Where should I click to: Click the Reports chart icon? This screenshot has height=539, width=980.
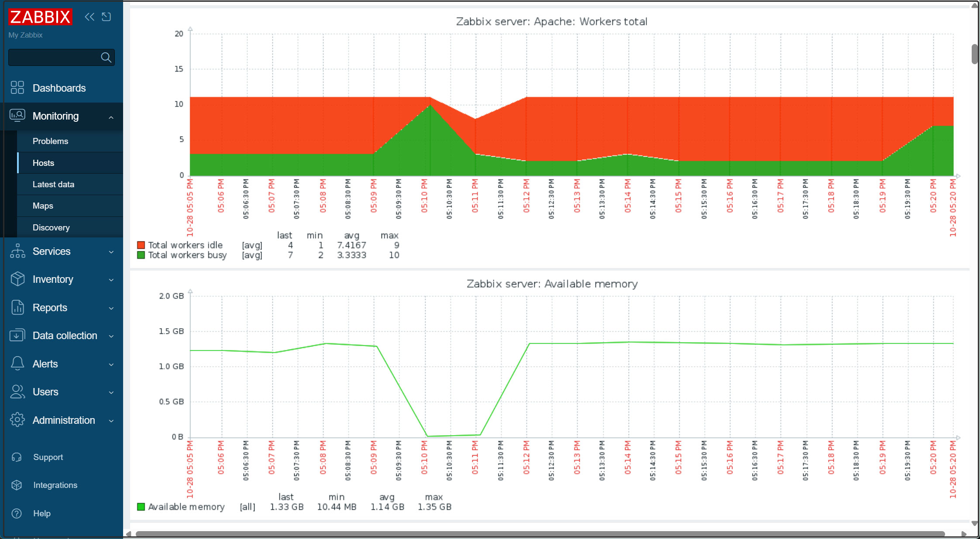[17, 307]
